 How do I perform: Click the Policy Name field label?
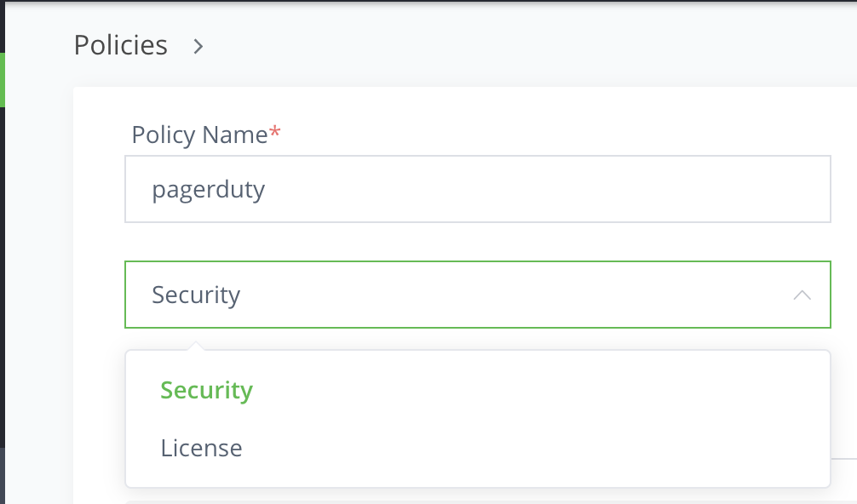199,135
